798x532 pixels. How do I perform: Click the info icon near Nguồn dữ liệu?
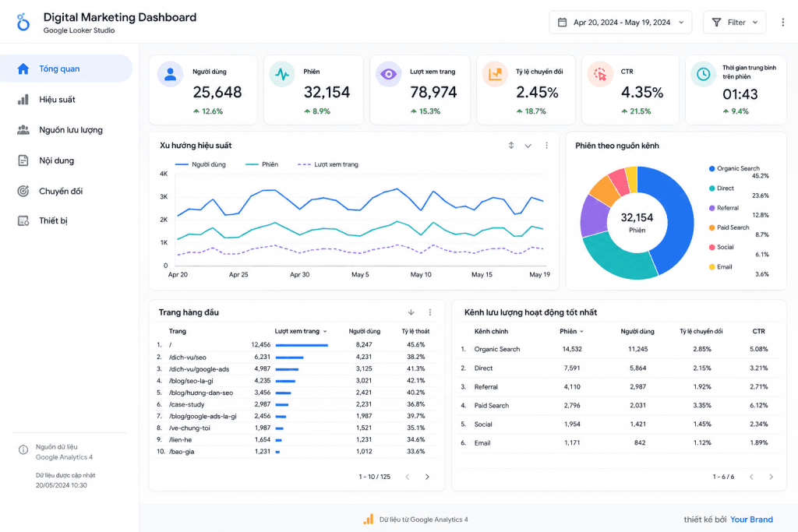tap(23, 449)
